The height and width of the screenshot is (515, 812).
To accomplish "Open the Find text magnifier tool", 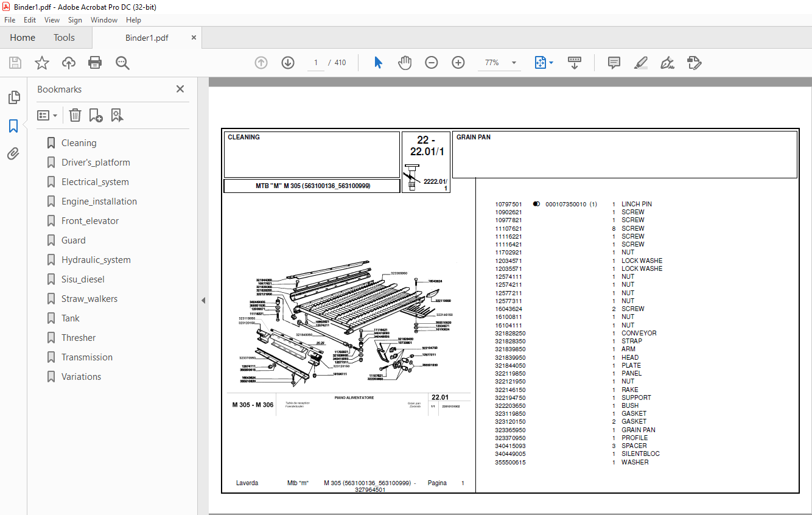I will point(122,63).
